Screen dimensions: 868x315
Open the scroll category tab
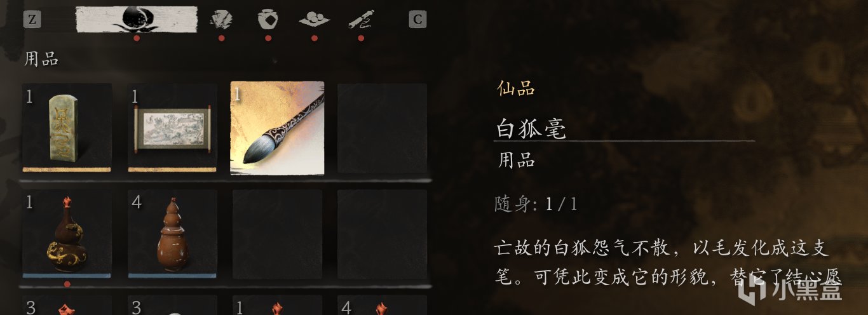click(x=360, y=20)
